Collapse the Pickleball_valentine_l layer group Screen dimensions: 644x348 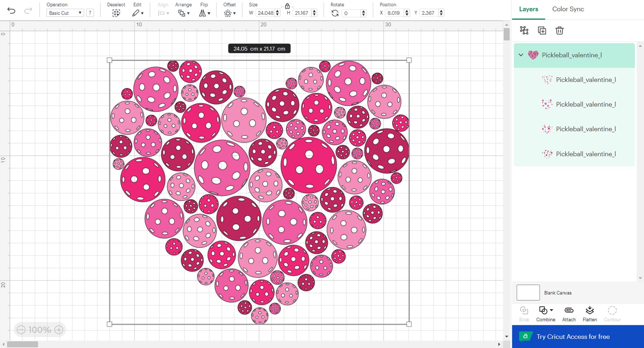(x=520, y=55)
